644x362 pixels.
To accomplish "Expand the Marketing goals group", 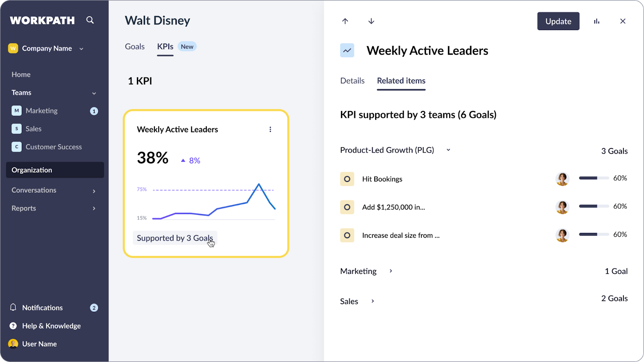I will (390, 271).
